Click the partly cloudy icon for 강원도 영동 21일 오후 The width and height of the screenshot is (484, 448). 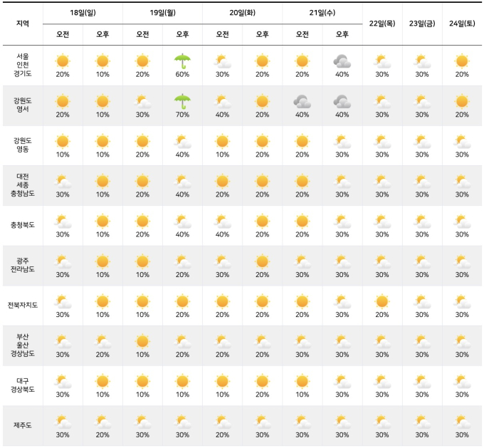click(342, 142)
